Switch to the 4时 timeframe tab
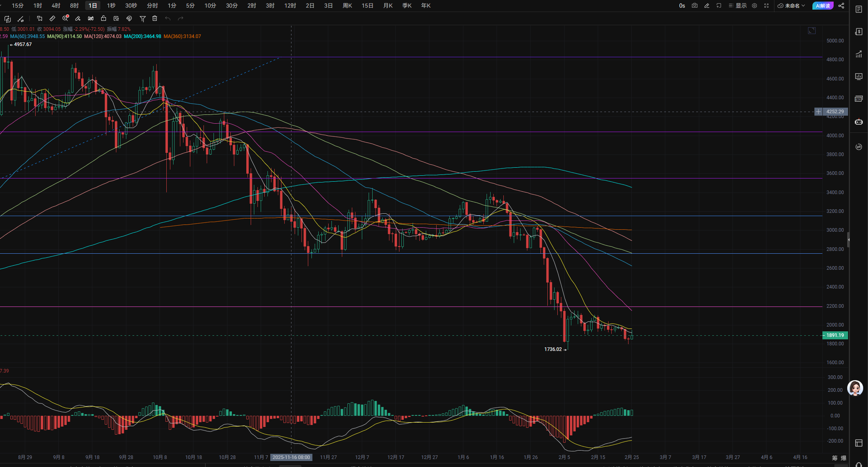Viewport: 868px width, 467px height. tap(56, 6)
